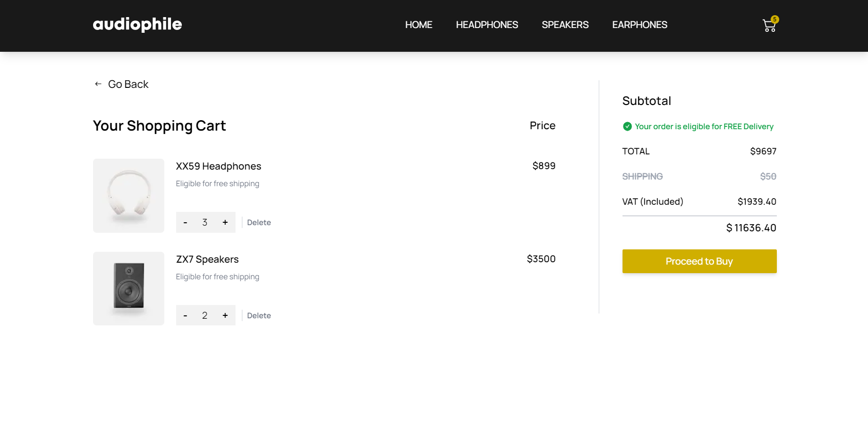Image resolution: width=868 pixels, height=437 pixels.
Task: Click the cart item count badge
Action: 775,19
